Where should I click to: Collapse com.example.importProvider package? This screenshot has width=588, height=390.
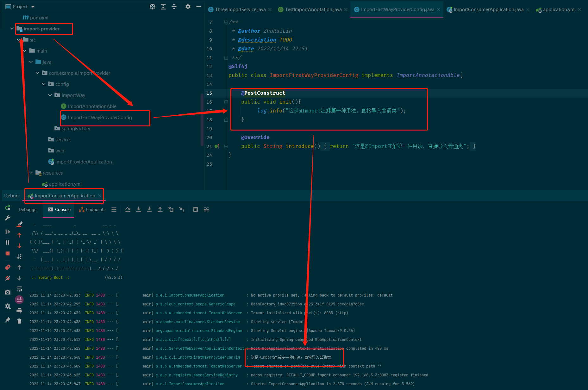[x=37, y=73]
